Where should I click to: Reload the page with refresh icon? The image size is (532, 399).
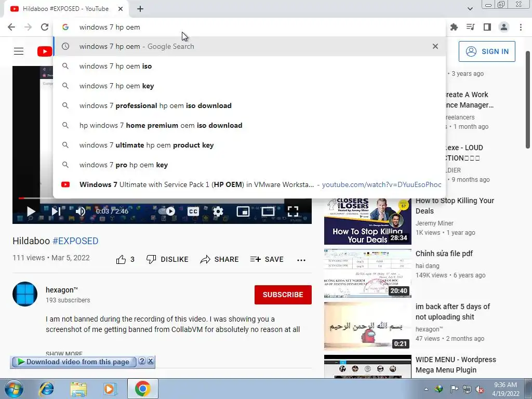click(45, 27)
